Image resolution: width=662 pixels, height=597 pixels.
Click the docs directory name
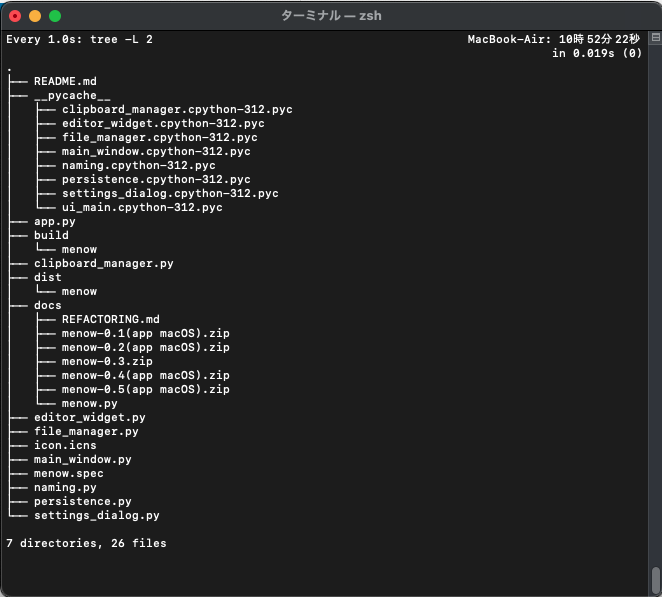click(48, 305)
